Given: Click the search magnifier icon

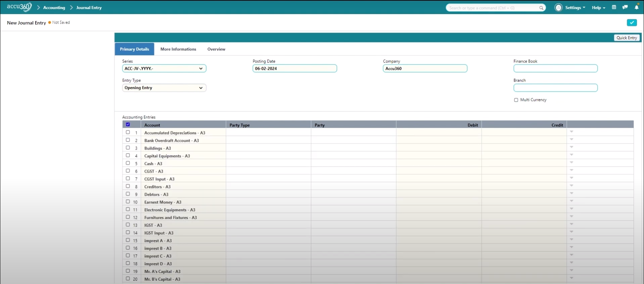Looking at the screenshot, I should coord(541,8).
